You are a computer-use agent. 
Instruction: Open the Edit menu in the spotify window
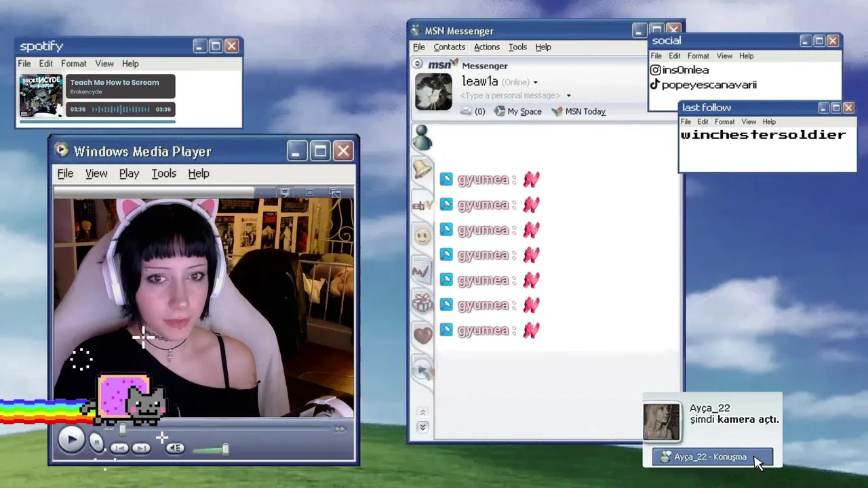tap(45, 64)
